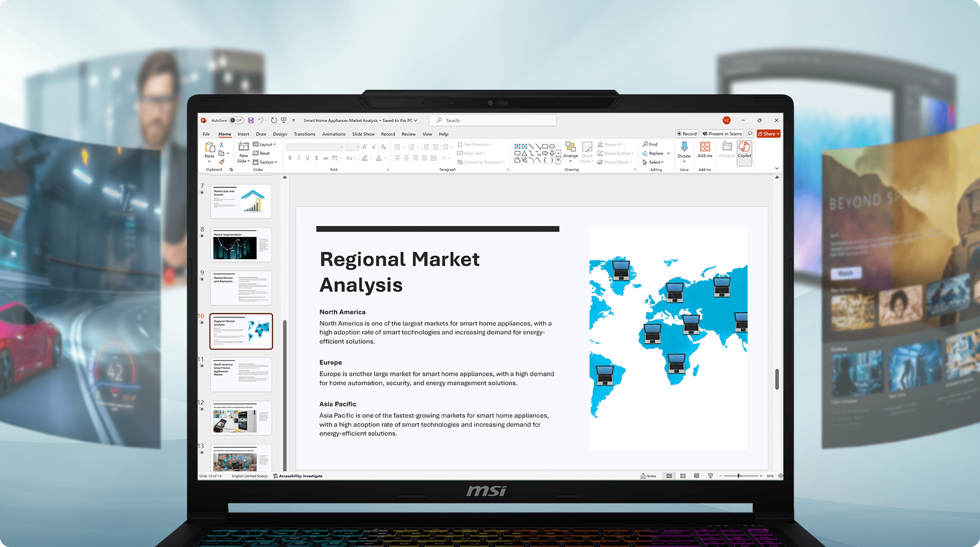The image size is (980, 547).
Task: Click the Format Painter brush icon
Action: coord(222,162)
